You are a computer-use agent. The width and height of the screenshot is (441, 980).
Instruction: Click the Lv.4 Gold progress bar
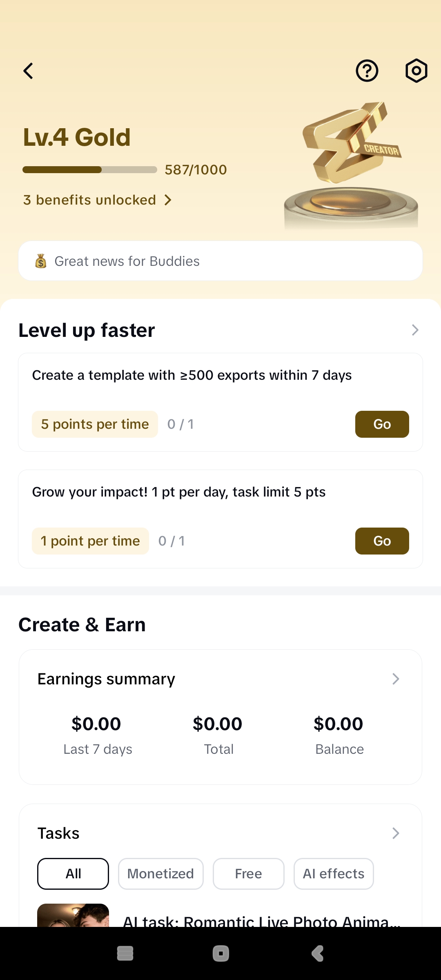[x=90, y=170]
